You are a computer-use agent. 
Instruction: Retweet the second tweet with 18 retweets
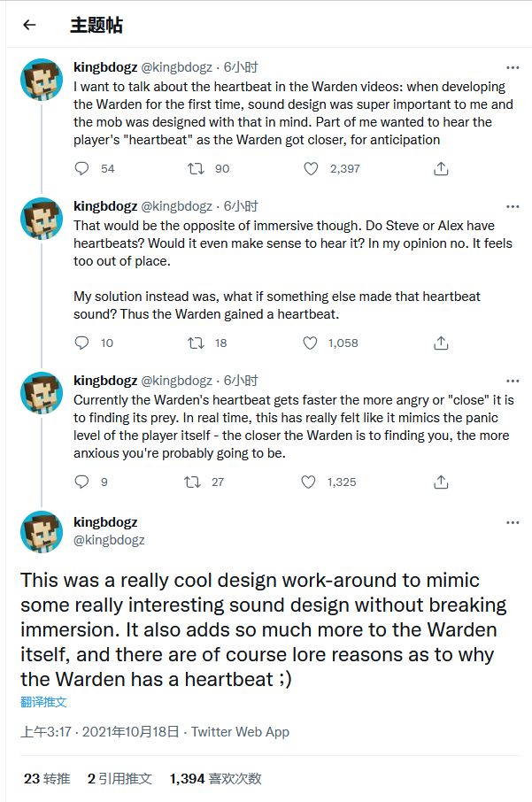coord(195,343)
